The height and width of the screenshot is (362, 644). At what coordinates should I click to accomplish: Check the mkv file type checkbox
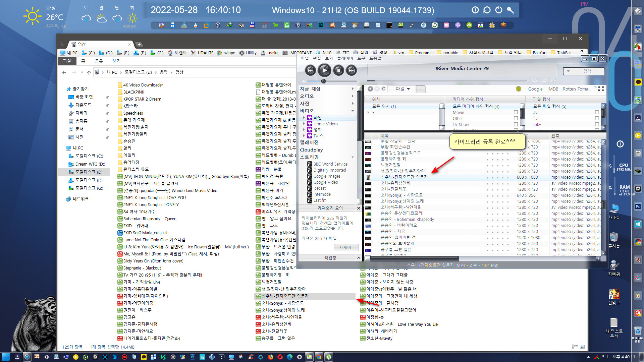pos(597,124)
